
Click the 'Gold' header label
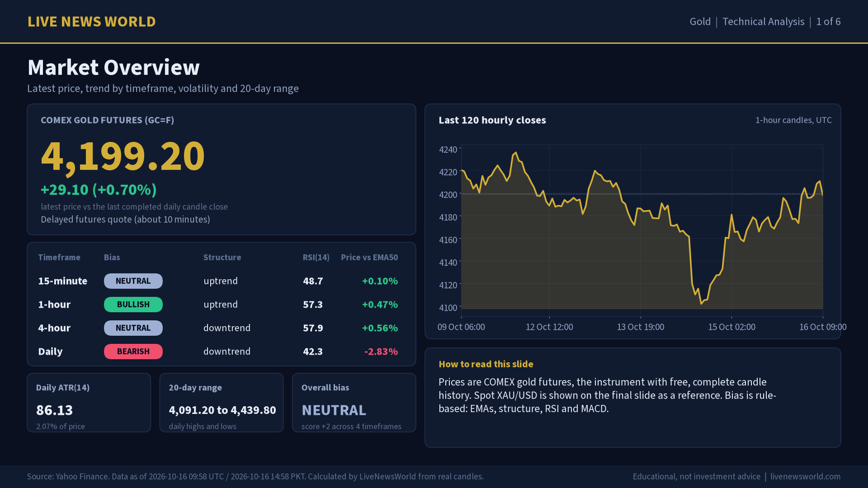tap(700, 22)
